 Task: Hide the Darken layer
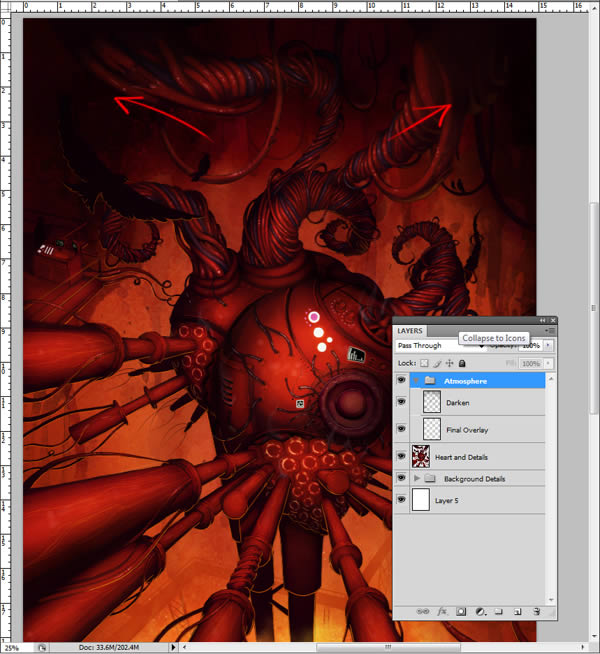pyautogui.click(x=401, y=402)
